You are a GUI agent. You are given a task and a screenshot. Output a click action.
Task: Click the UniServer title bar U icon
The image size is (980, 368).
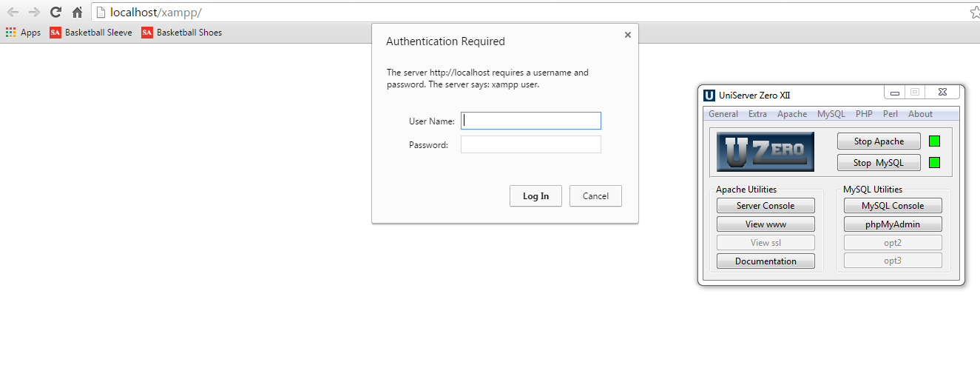[709, 95]
